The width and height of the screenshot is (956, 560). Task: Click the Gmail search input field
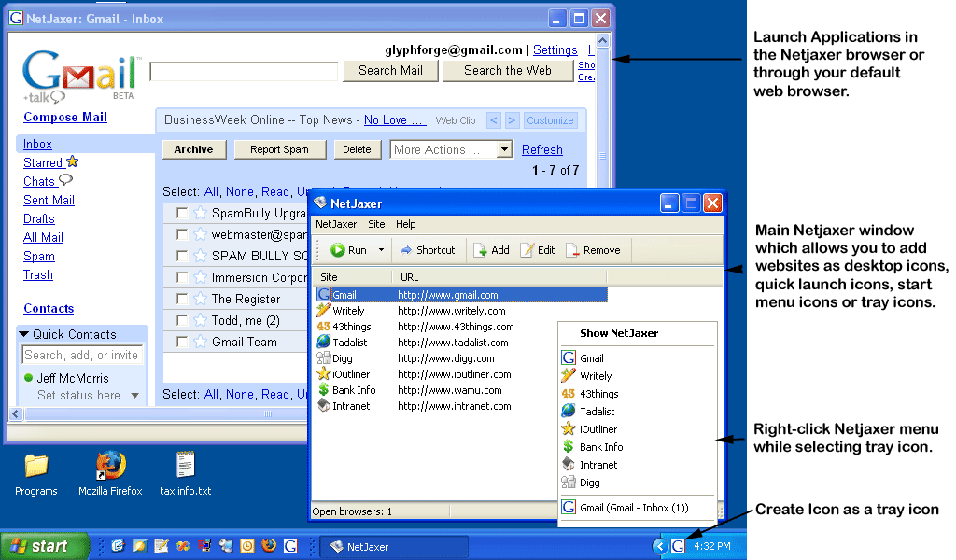[x=244, y=71]
